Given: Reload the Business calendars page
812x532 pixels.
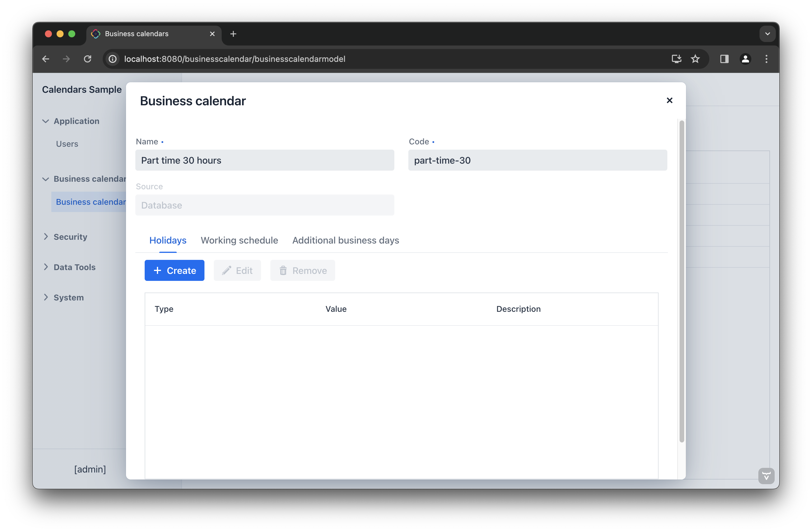Looking at the screenshot, I should pyautogui.click(x=88, y=59).
